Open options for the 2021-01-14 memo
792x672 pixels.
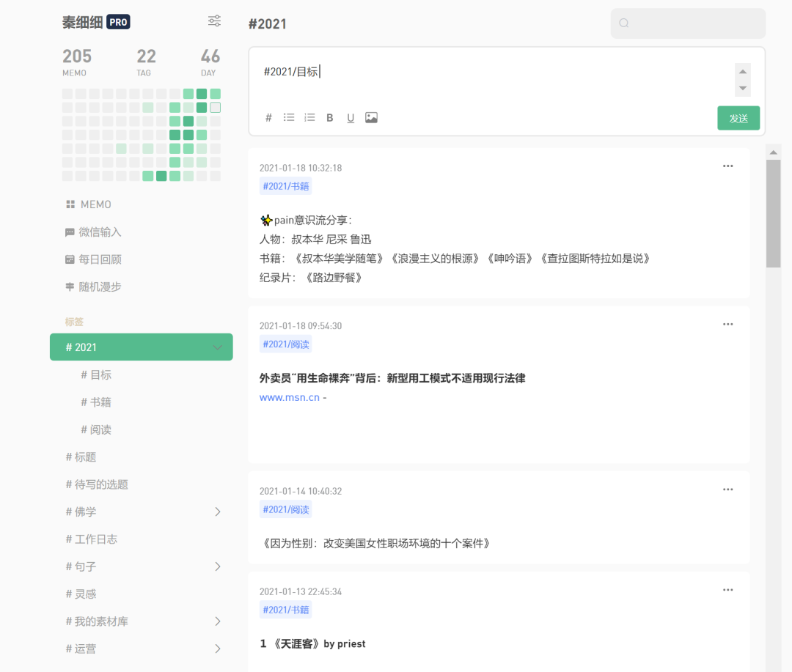728,490
